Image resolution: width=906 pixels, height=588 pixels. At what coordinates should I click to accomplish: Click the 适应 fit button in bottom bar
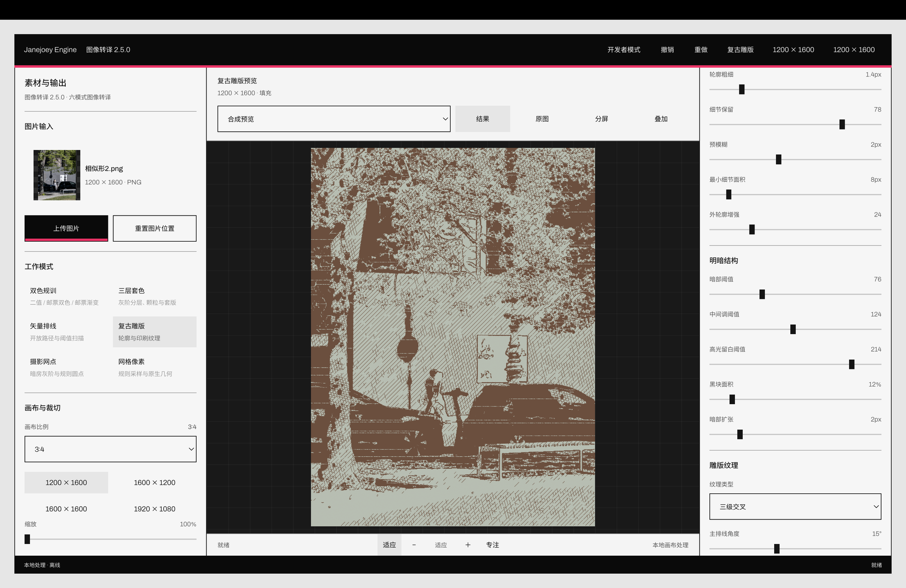(x=389, y=545)
